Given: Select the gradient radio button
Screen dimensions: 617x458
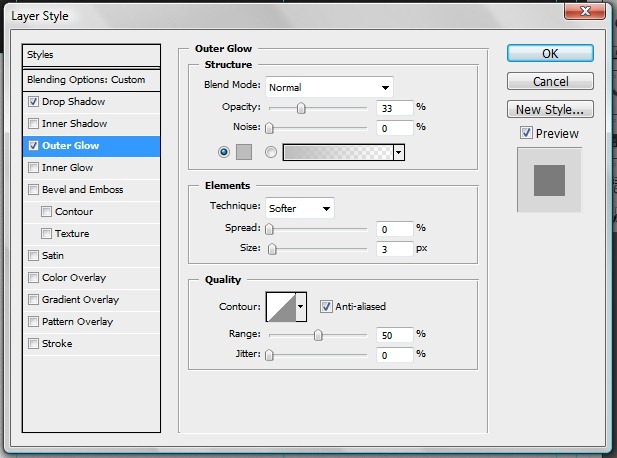Looking at the screenshot, I should (271, 152).
